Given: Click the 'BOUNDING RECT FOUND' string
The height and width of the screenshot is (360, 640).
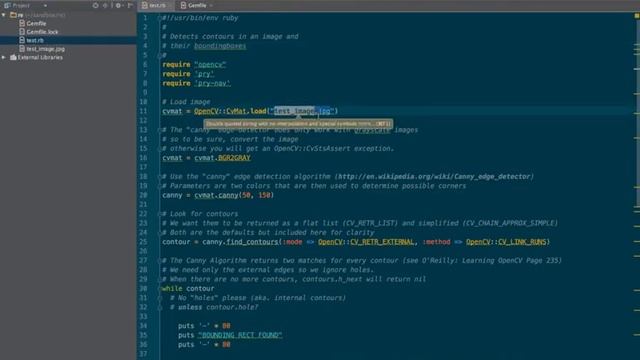Looking at the screenshot, I should pos(240,335).
